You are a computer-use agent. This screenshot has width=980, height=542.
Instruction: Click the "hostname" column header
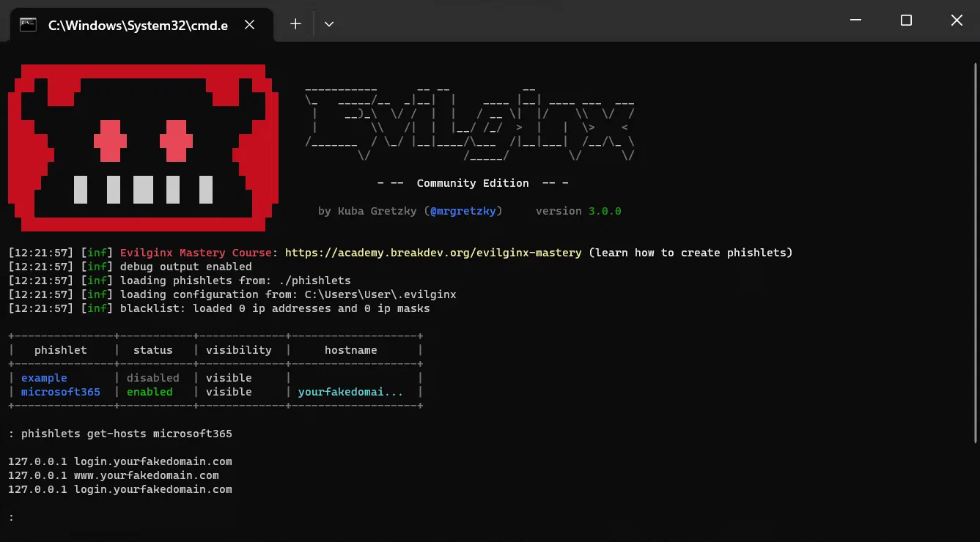point(351,350)
